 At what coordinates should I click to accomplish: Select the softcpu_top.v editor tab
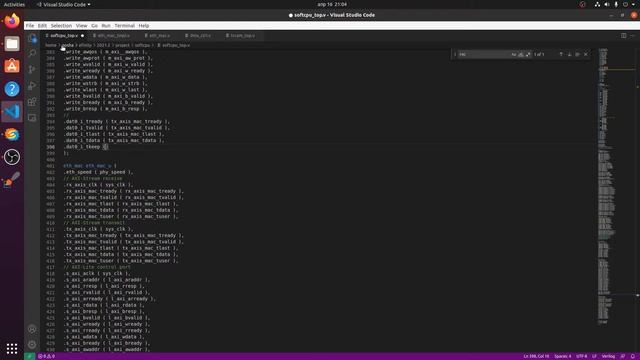pos(65,36)
